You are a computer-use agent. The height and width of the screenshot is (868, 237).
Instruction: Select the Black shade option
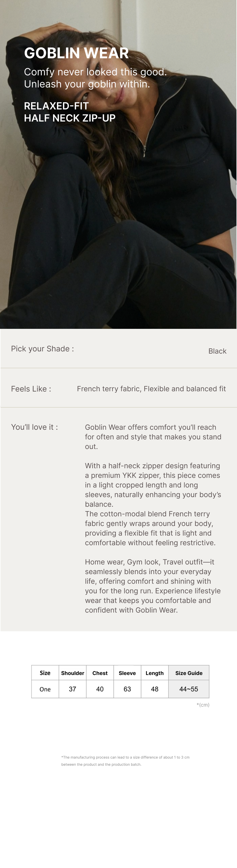pos(217,351)
